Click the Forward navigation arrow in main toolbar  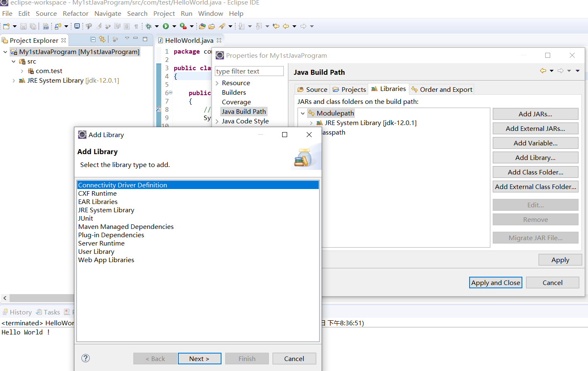coord(303,26)
